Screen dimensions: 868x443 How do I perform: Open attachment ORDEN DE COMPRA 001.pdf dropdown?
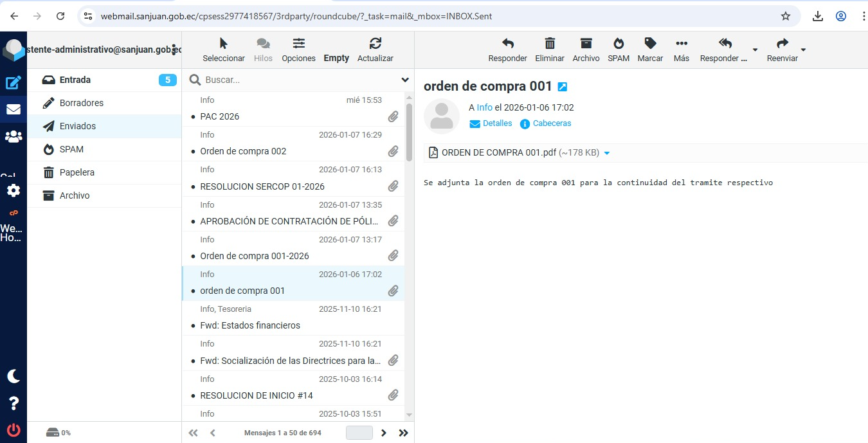pos(607,153)
